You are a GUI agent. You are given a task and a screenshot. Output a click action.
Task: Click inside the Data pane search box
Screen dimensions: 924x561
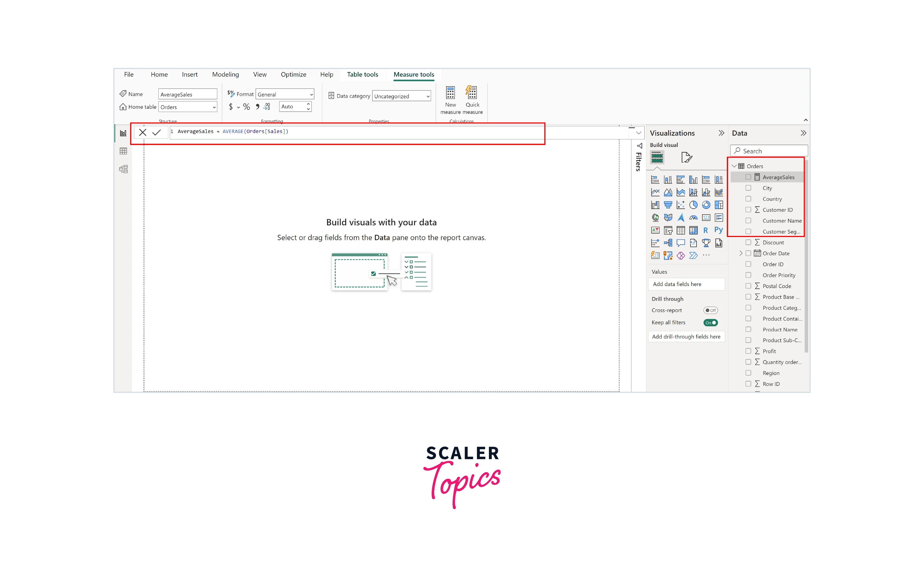[769, 150]
